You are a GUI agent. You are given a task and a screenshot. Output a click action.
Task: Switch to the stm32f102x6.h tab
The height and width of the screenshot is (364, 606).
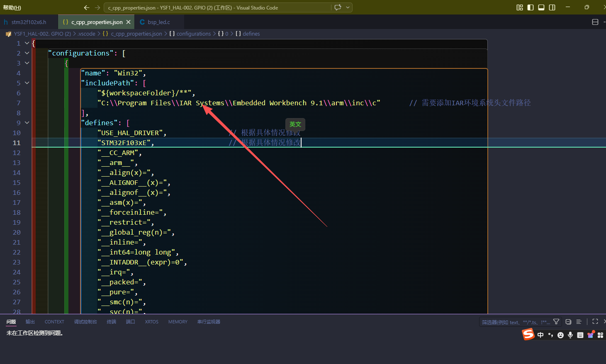pyautogui.click(x=28, y=22)
